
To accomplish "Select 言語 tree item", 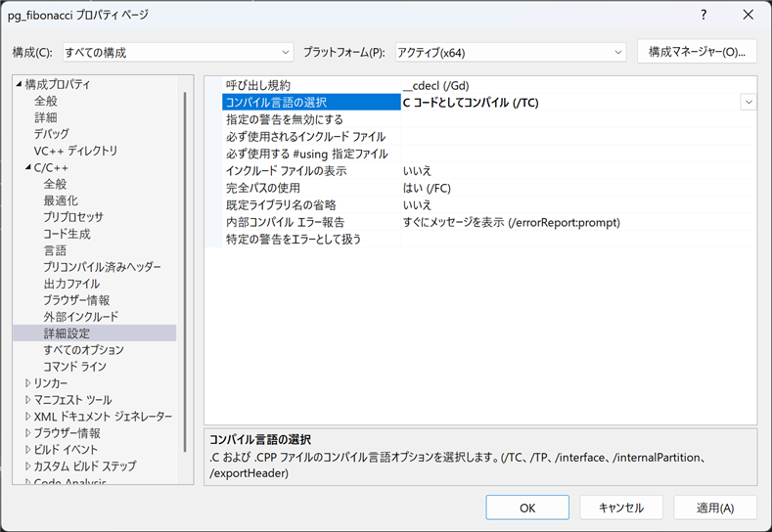I will click(55, 250).
